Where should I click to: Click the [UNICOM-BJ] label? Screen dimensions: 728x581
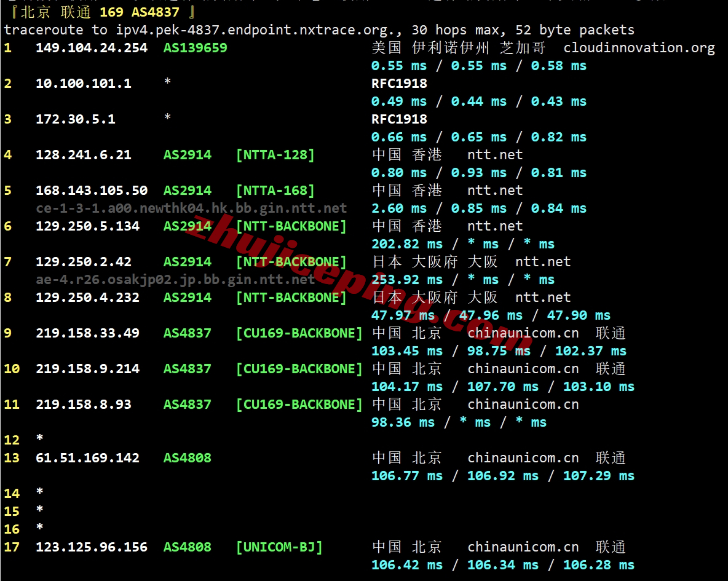pyautogui.click(x=279, y=547)
